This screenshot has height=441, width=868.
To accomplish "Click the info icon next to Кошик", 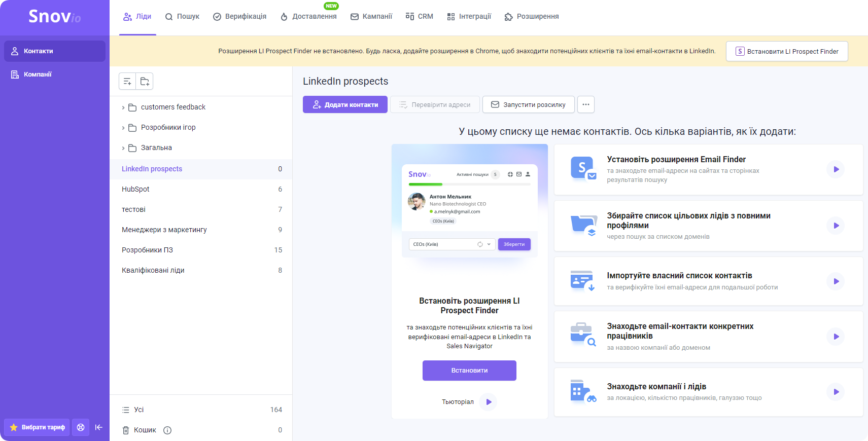I will tap(167, 430).
